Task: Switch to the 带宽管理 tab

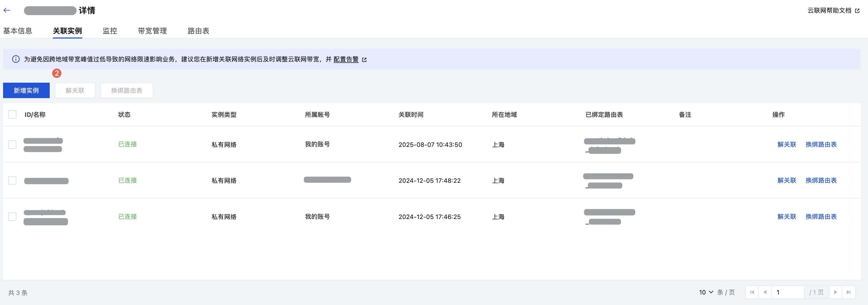Action: [x=152, y=31]
